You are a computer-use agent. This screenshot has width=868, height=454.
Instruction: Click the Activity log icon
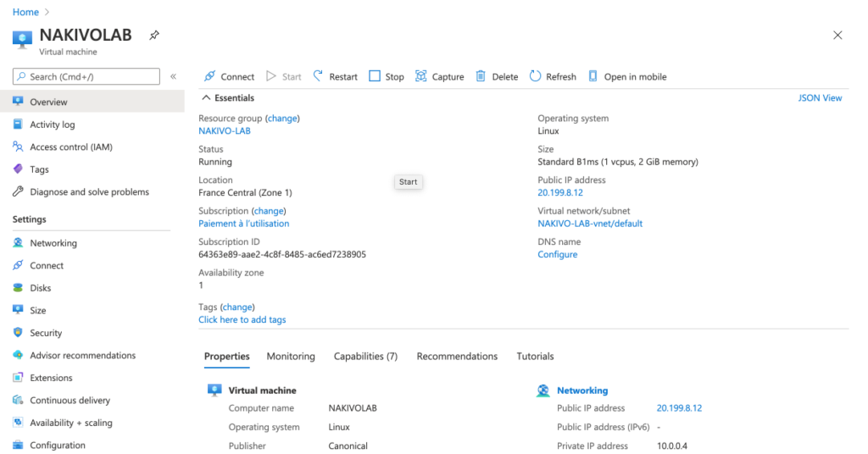coord(19,124)
